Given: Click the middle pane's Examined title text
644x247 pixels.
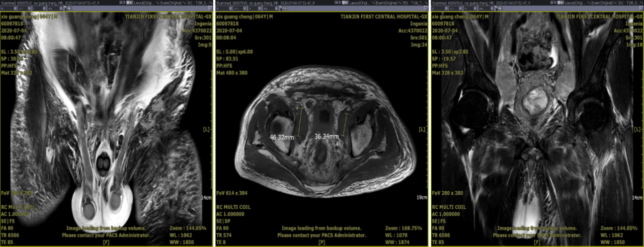Looking at the screenshot, I should click(x=265, y=3).
